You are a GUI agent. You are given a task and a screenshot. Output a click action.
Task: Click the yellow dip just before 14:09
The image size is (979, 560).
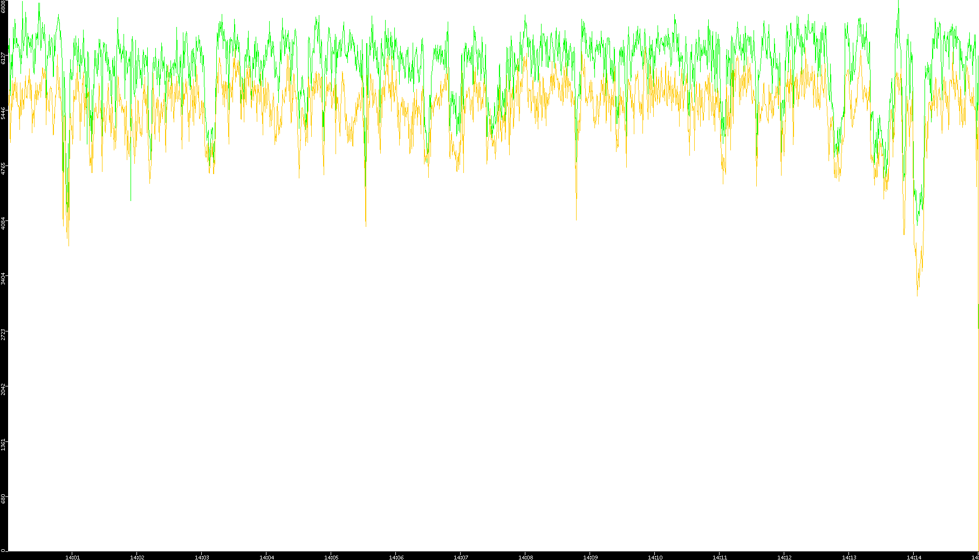tap(576, 219)
